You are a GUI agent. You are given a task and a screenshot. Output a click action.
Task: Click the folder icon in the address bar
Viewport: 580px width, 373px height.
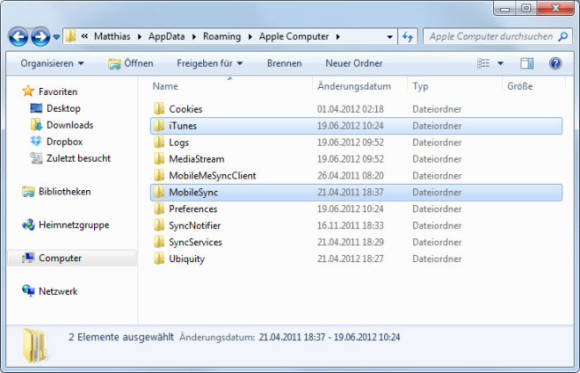pos(71,36)
